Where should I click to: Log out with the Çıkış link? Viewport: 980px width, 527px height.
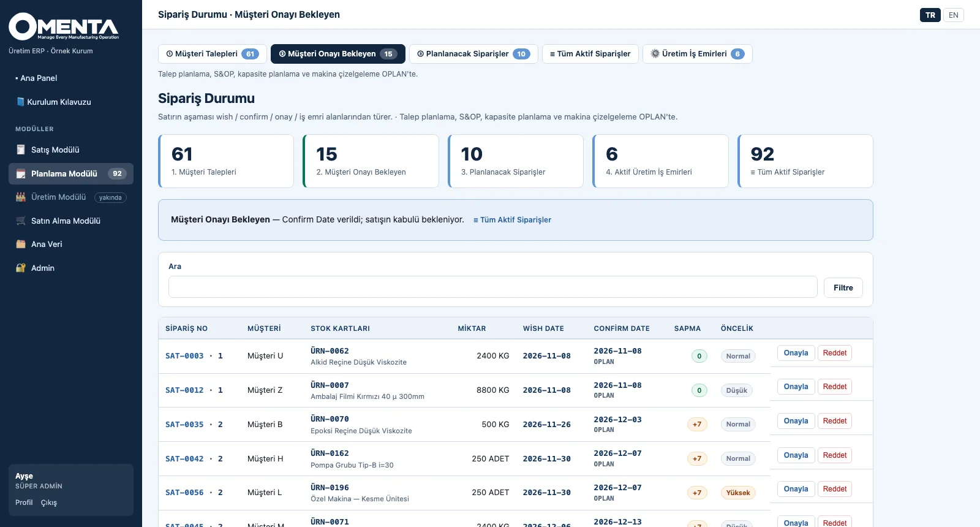click(x=49, y=502)
